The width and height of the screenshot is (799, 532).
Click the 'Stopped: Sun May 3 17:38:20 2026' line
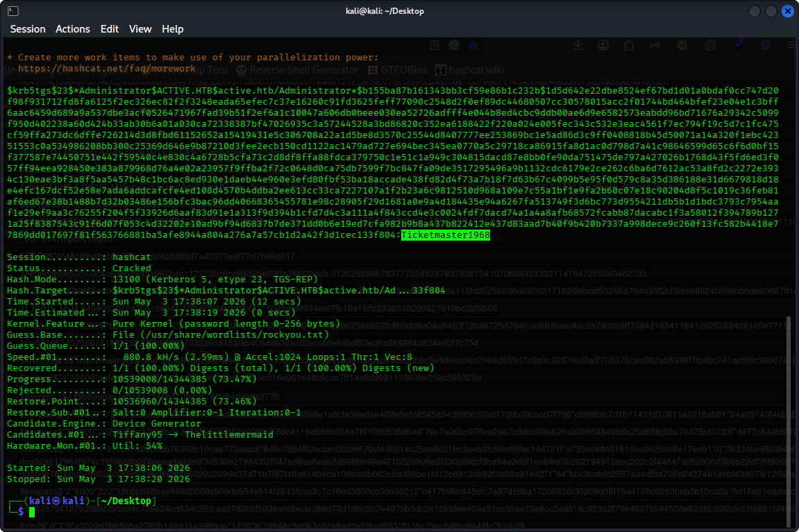click(99, 479)
